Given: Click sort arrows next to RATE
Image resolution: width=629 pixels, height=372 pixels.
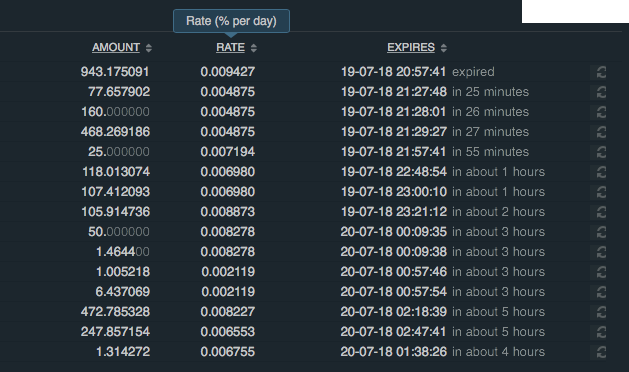Looking at the screenshot, I should pos(254,48).
